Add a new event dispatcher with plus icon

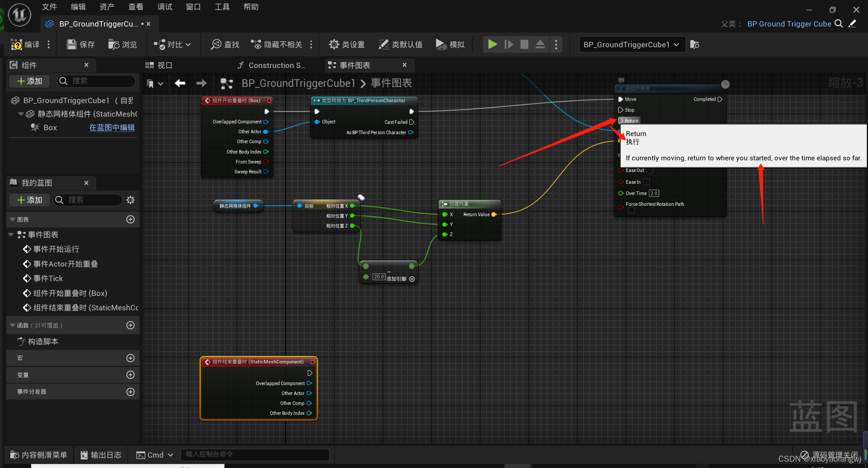pyautogui.click(x=130, y=392)
